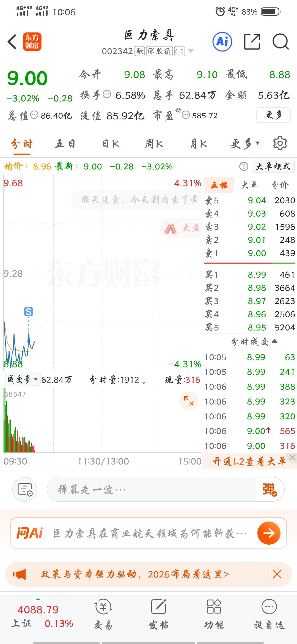Tap the 弹幕走一波 input field
This screenshot has width=297, height=644.
(151, 490)
